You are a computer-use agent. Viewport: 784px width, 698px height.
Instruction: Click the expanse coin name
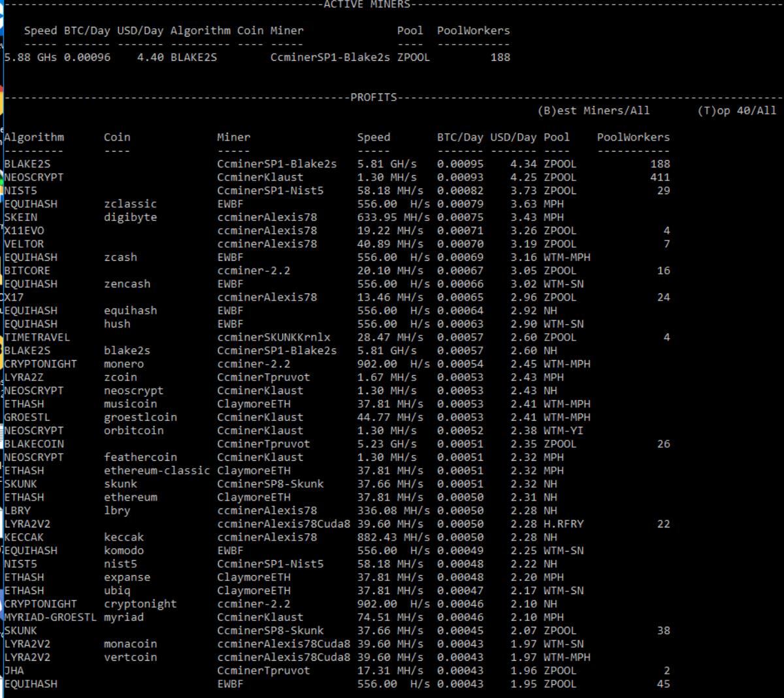tap(127, 578)
